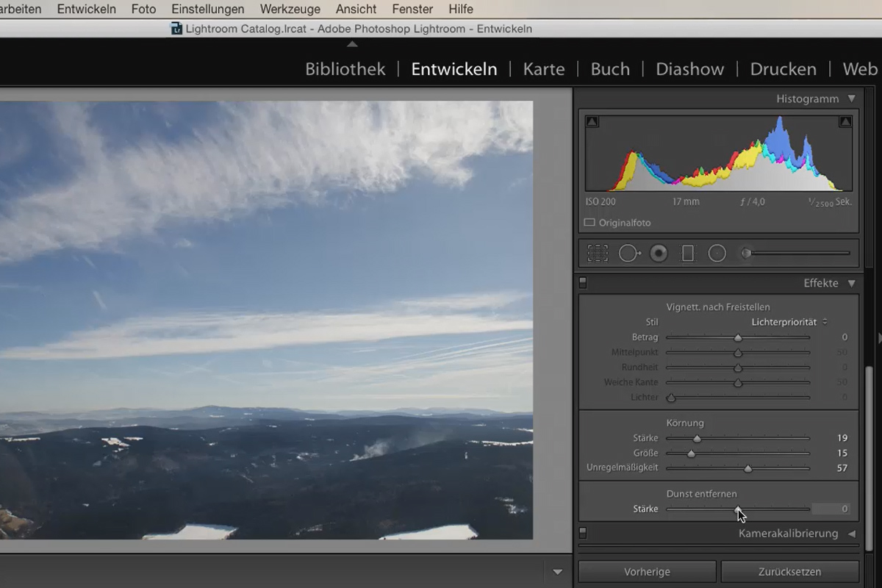This screenshot has width=882, height=588.
Task: Click the Dunst entfernen value field
Action: (x=831, y=509)
